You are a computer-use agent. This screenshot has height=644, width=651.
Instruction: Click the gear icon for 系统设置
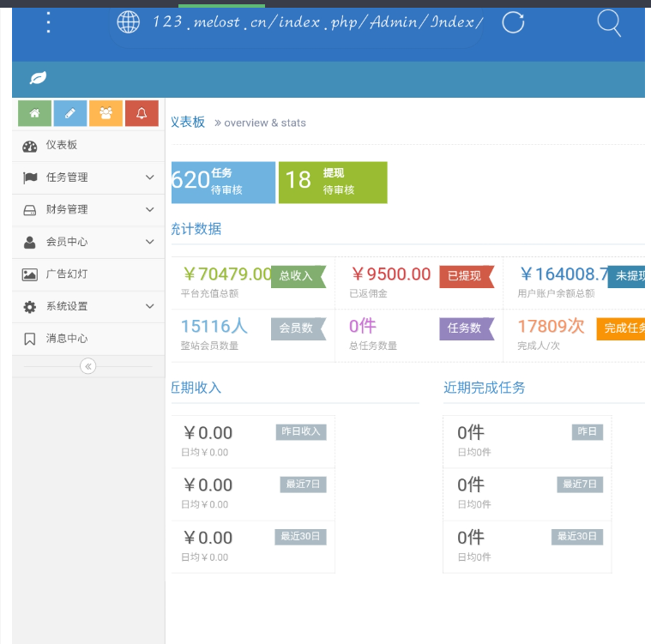[29, 307]
